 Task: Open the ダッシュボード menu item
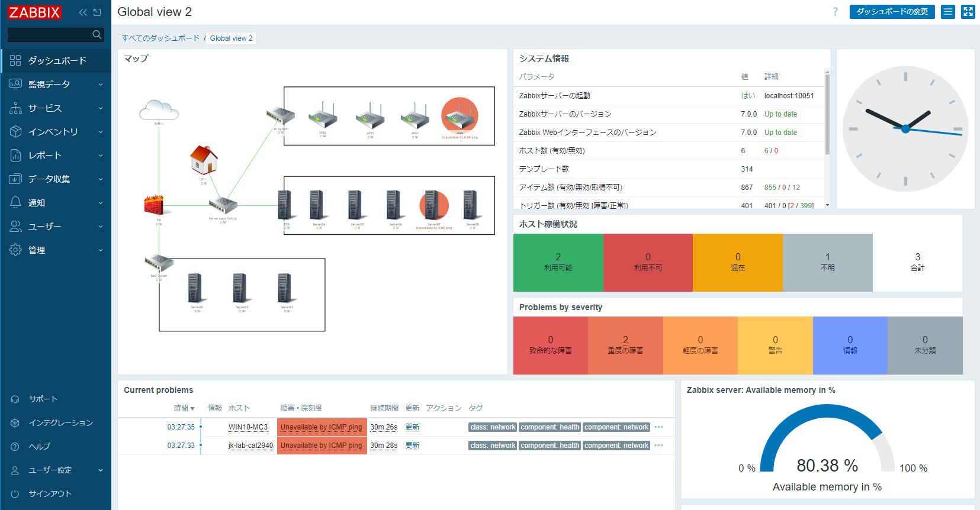pos(56,60)
